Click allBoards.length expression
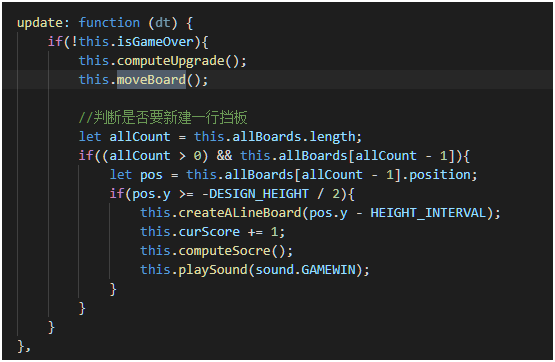The width and height of the screenshot is (555, 362). pyautogui.click(x=293, y=137)
